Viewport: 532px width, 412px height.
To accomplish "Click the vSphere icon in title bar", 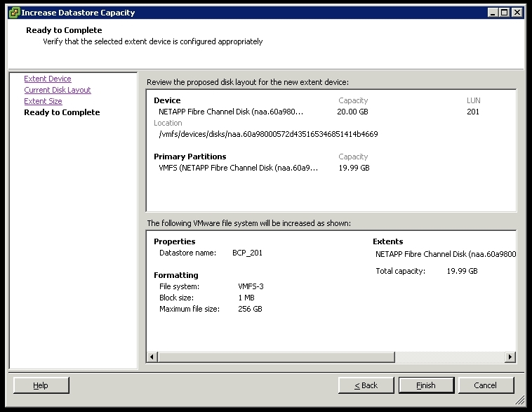I will click(14, 13).
